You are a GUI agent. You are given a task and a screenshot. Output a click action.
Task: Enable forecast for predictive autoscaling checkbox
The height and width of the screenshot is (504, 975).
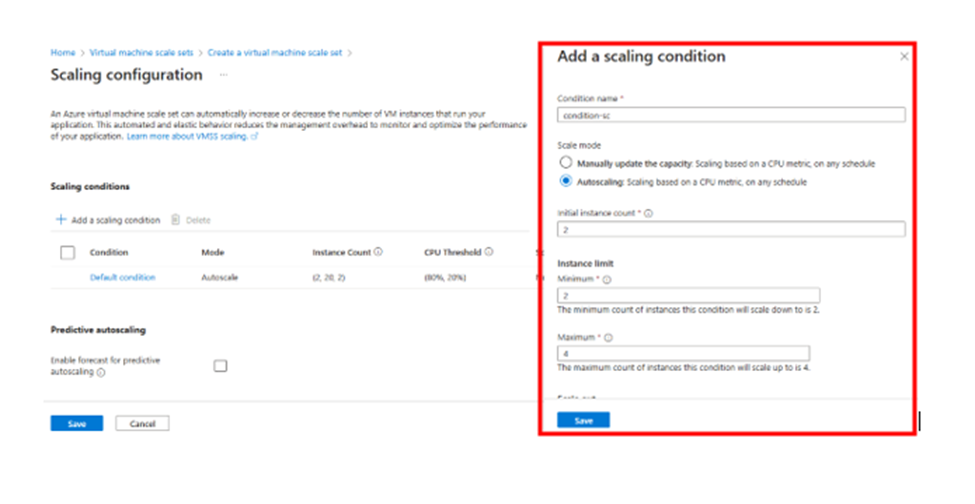(x=220, y=366)
